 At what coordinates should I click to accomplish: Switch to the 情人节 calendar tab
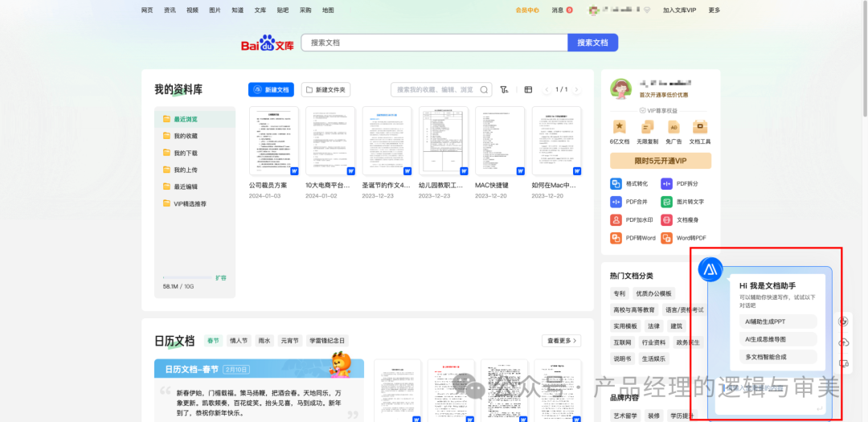(x=240, y=341)
